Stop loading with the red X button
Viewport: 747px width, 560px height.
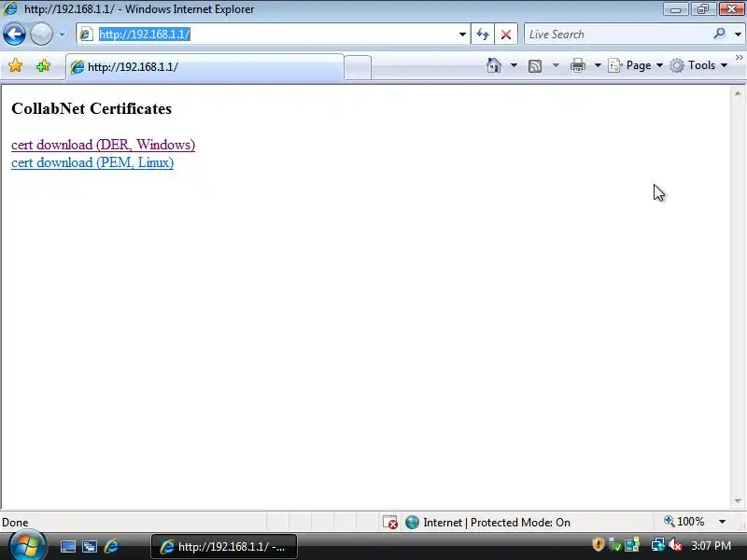pyautogui.click(x=506, y=35)
